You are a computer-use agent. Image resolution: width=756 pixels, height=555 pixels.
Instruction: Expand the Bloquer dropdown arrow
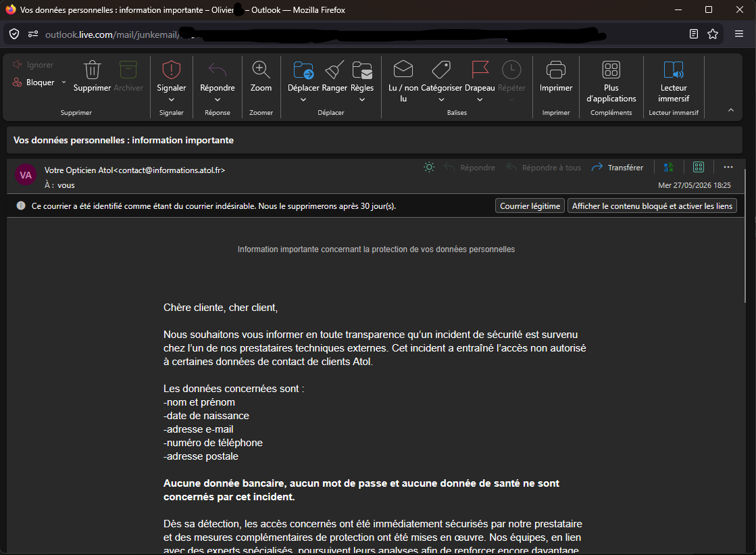click(64, 82)
